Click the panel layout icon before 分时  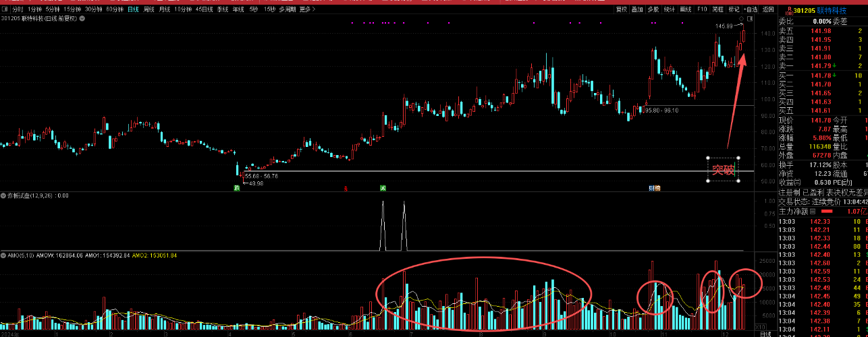pyautogui.click(x=5, y=9)
